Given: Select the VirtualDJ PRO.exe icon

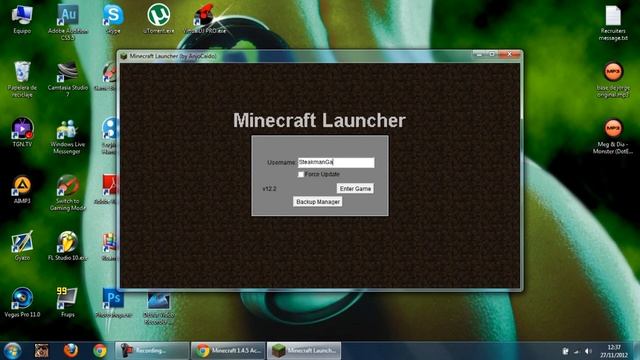Looking at the screenshot, I should 204,19.
